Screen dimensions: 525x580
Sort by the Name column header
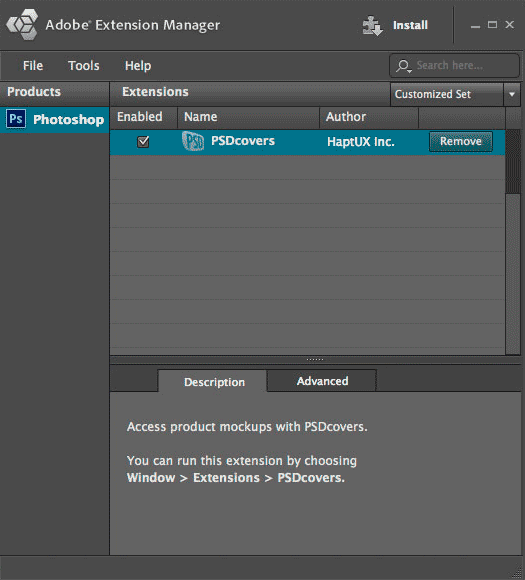pyautogui.click(x=248, y=117)
